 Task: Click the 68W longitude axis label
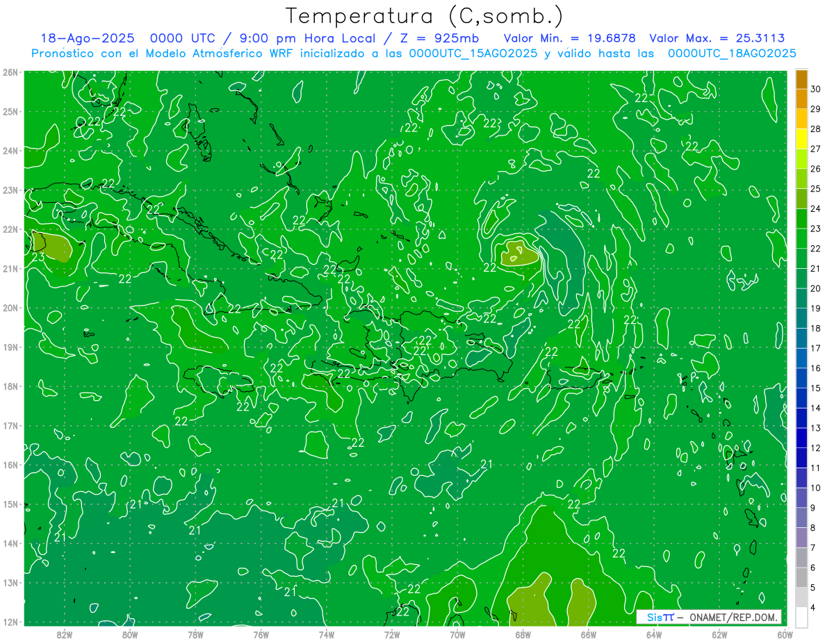pos(523,634)
